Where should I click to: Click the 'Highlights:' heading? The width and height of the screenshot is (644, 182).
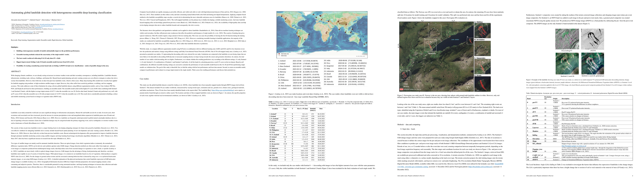(x=14, y=47)
